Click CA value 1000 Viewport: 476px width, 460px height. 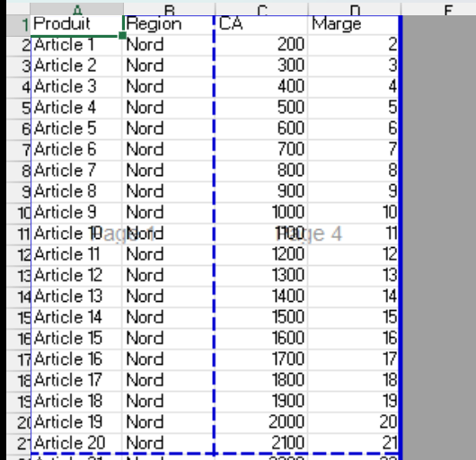coord(261,213)
